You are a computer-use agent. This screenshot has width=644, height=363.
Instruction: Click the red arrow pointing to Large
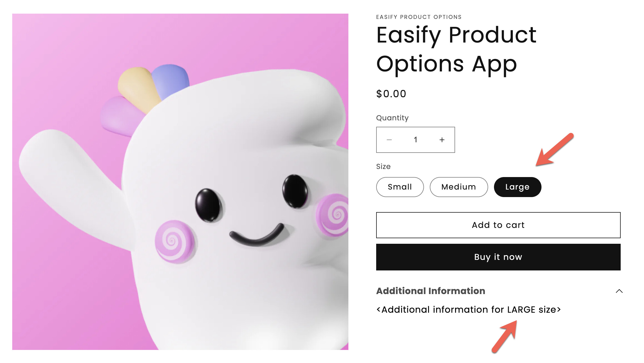click(555, 150)
